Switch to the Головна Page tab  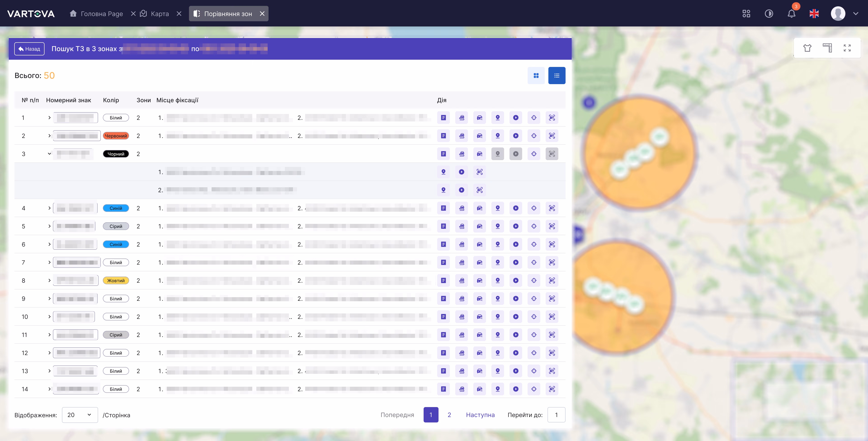point(96,14)
